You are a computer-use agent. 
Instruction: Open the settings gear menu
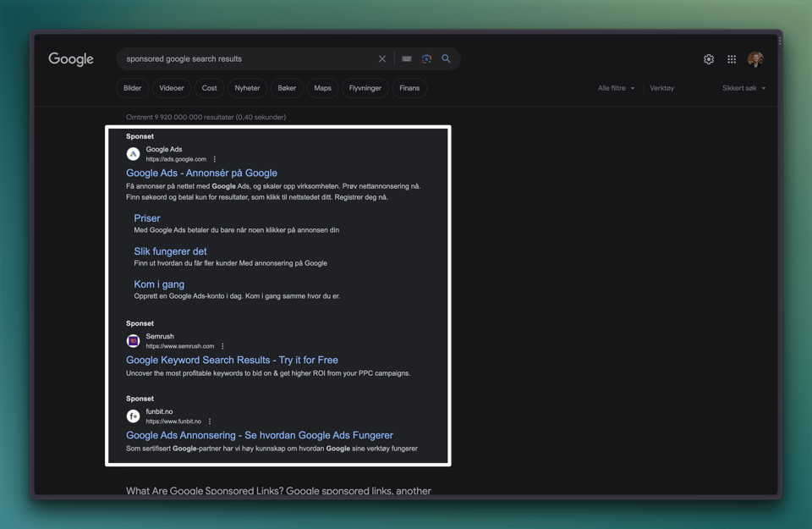tap(709, 59)
